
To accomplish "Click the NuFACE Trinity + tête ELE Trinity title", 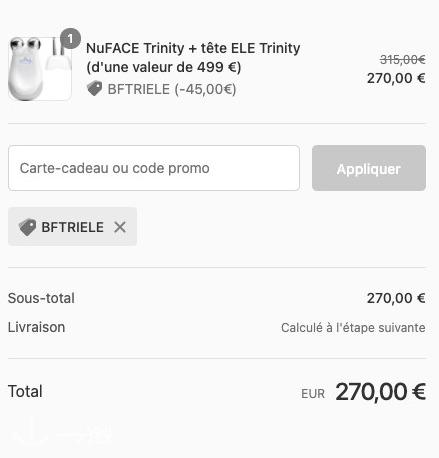I will point(193,48).
